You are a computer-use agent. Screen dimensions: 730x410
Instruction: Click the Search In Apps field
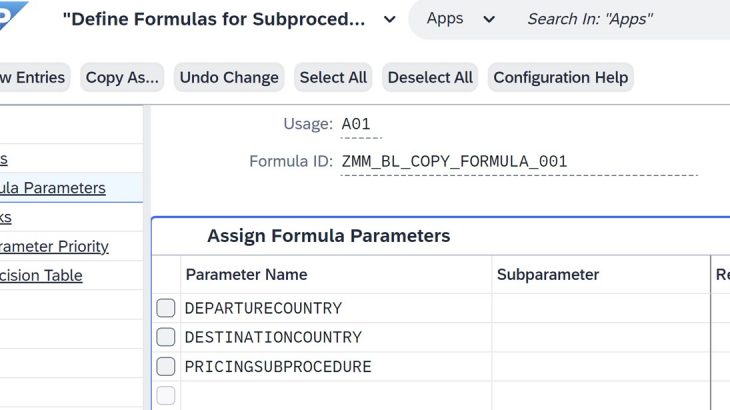(x=620, y=19)
